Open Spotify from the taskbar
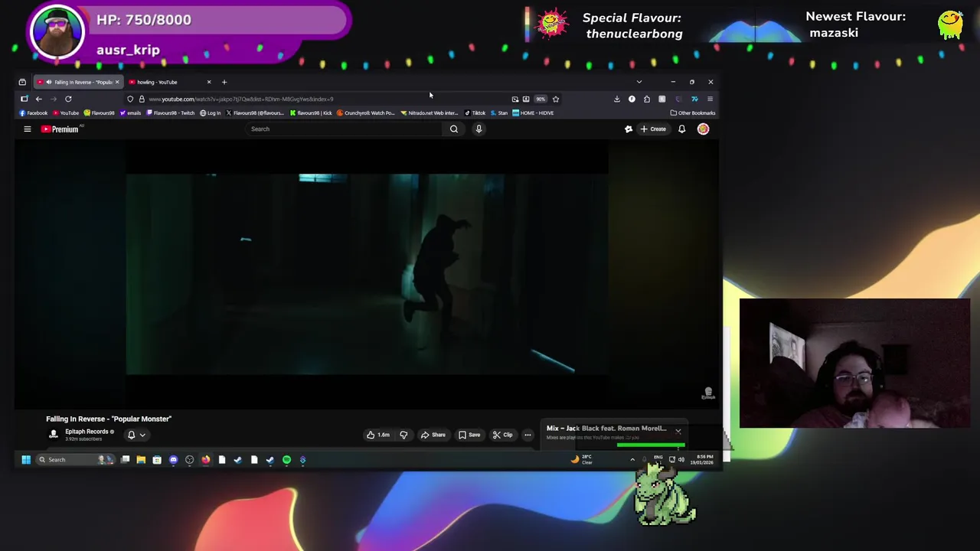The image size is (980, 551). pos(286,460)
